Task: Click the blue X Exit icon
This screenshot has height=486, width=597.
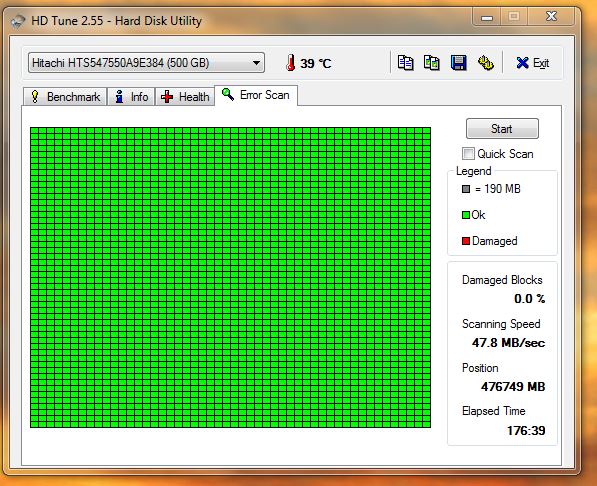Action: 522,63
